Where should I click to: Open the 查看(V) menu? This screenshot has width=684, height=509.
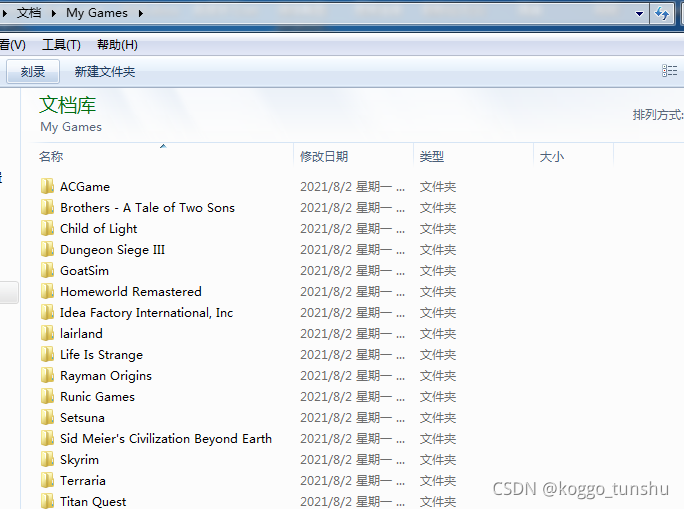coord(12,44)
